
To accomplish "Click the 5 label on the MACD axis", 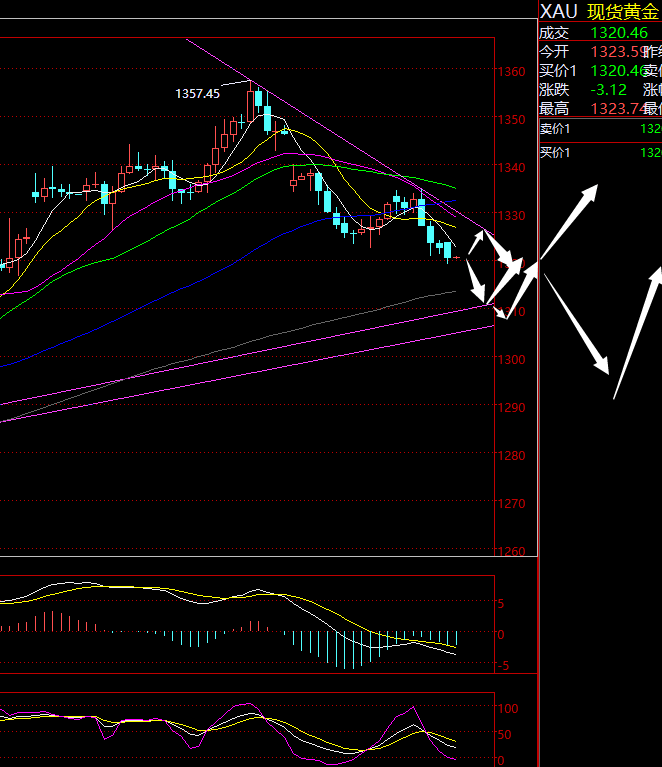I will 501,604.
